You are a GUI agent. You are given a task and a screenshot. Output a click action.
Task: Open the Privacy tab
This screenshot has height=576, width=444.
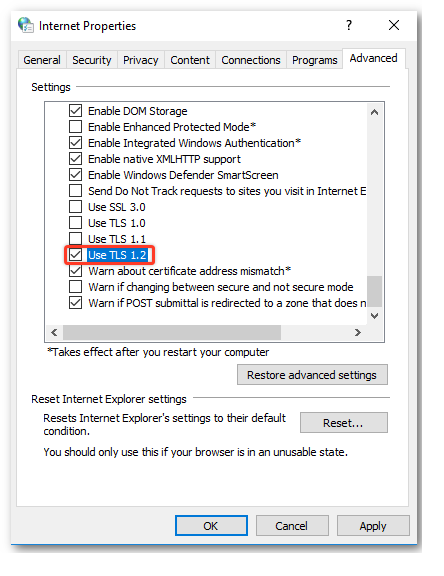pyautogui.click(x=141, y=60)
